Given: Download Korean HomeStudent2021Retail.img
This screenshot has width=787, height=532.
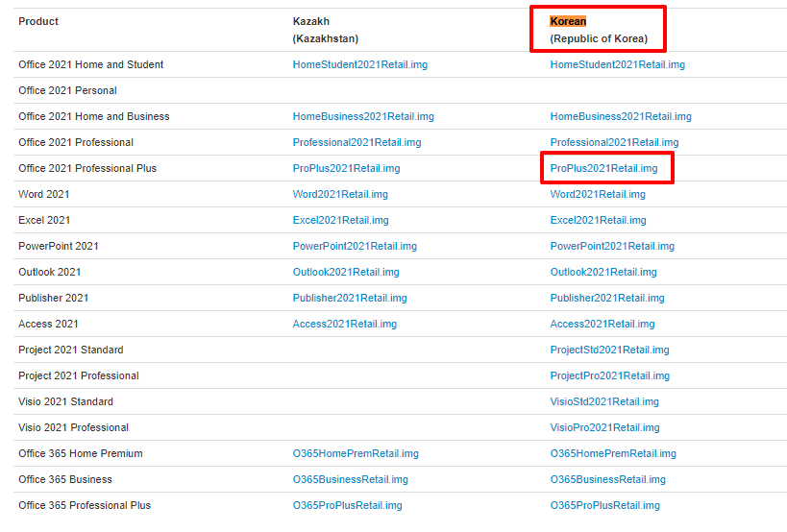Looking at the screenshot, I should 617,64.
